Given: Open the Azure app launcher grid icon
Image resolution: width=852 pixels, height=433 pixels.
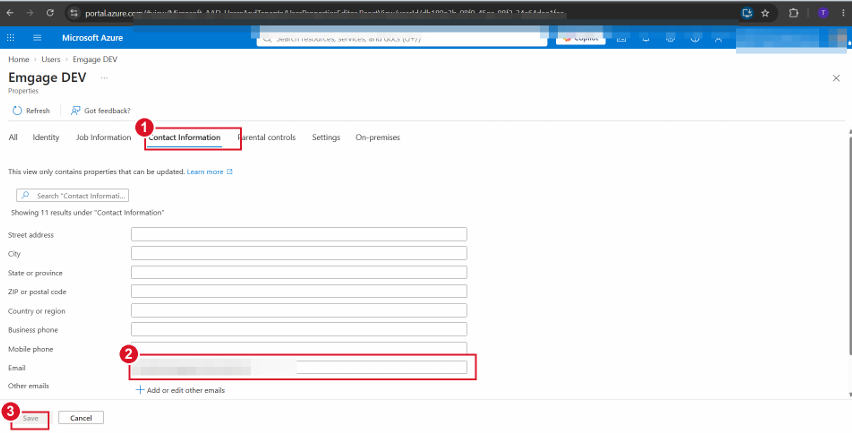Looking at the screenshot, I should [x=10, y=37].
